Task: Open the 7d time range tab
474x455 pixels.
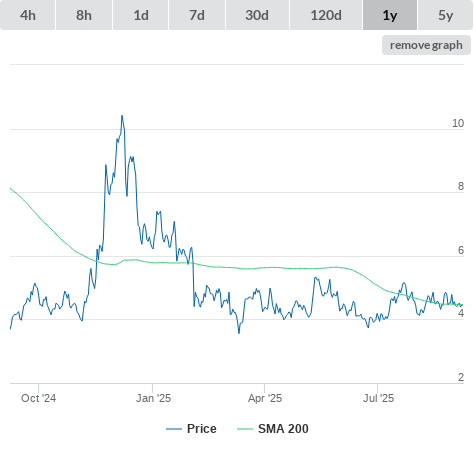Action: click(x=197, y=15)
